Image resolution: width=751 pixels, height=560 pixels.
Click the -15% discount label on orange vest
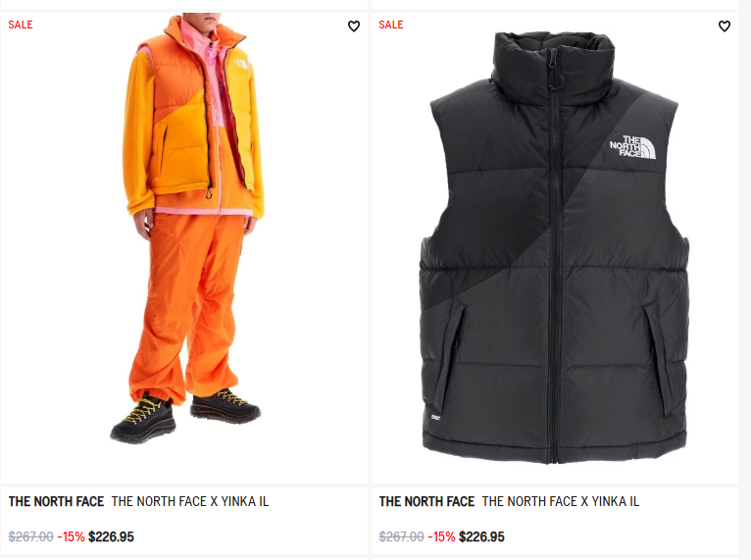pyautogui.click(x=71, y=536)
